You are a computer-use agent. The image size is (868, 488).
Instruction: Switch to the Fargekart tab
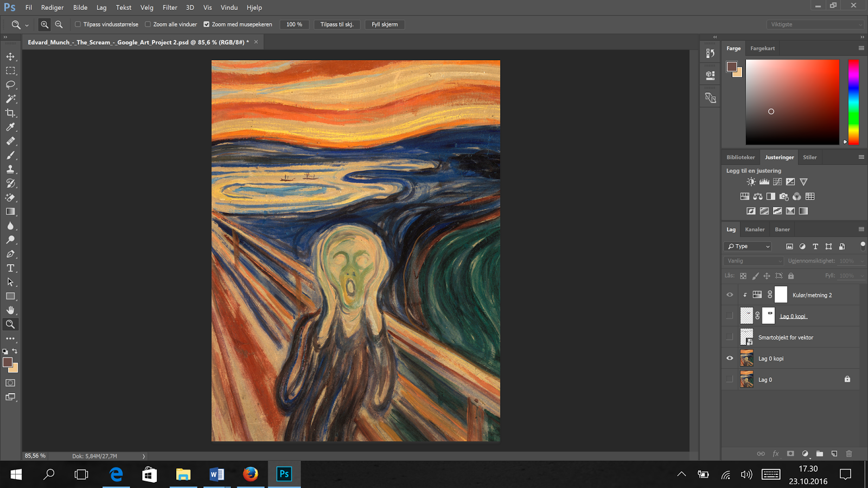[x=762, y=48]
